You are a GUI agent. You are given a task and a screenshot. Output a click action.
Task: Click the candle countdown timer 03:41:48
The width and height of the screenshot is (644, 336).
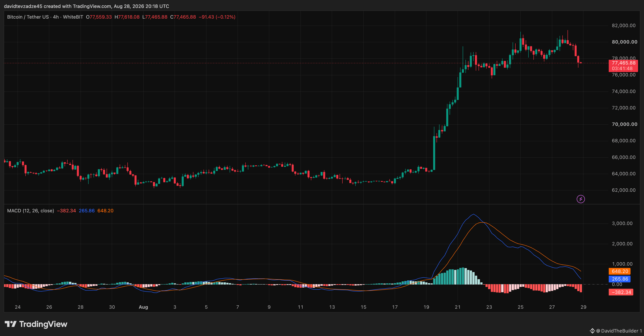click(x=622, y=68)
